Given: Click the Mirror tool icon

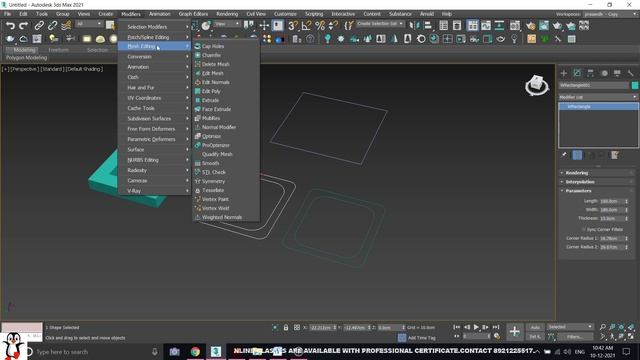Looking at the screenshot, I should 414,26.
